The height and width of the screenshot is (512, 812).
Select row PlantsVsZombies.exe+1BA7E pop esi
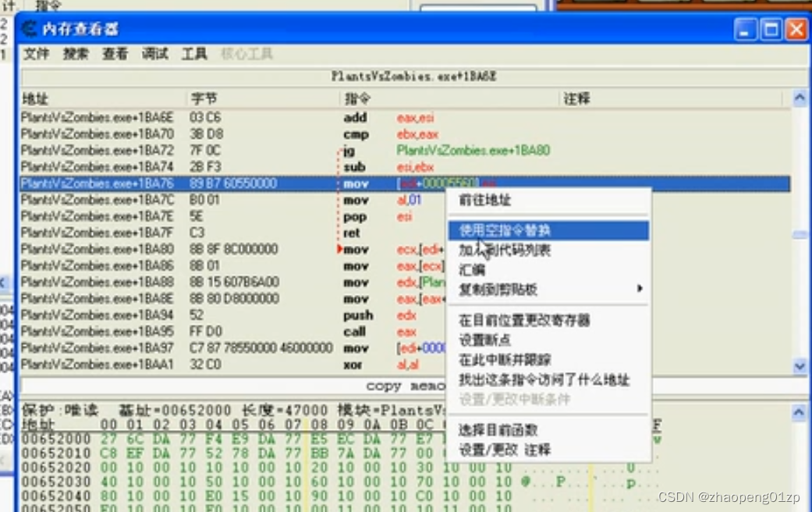pos(233,217)
